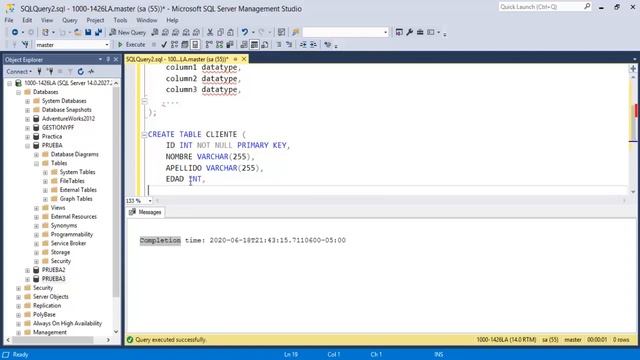640x360 pixels.
Task: Open the Query menu
Action: pyautogui.click(x=69, y=20)
